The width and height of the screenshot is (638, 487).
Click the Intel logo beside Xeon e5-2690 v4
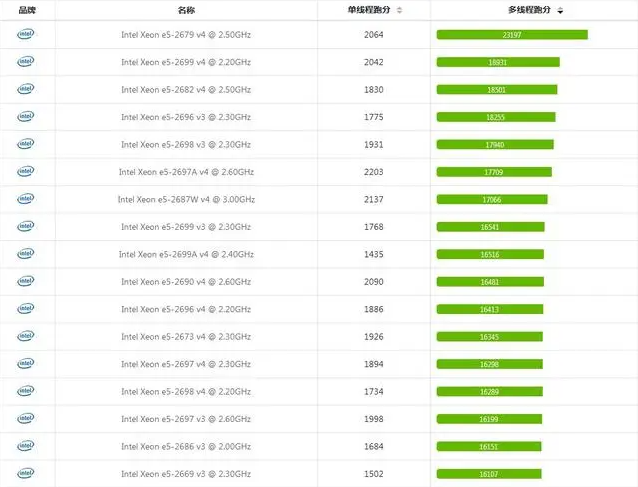pyautogui.click(x=25, y=282)
